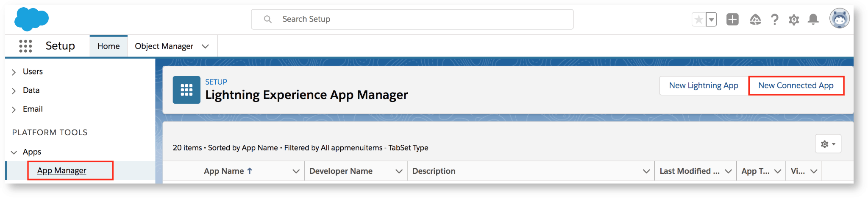Screen dimensions: 868x198
Task: Expand the Data tree node
Action: point(14,91)
